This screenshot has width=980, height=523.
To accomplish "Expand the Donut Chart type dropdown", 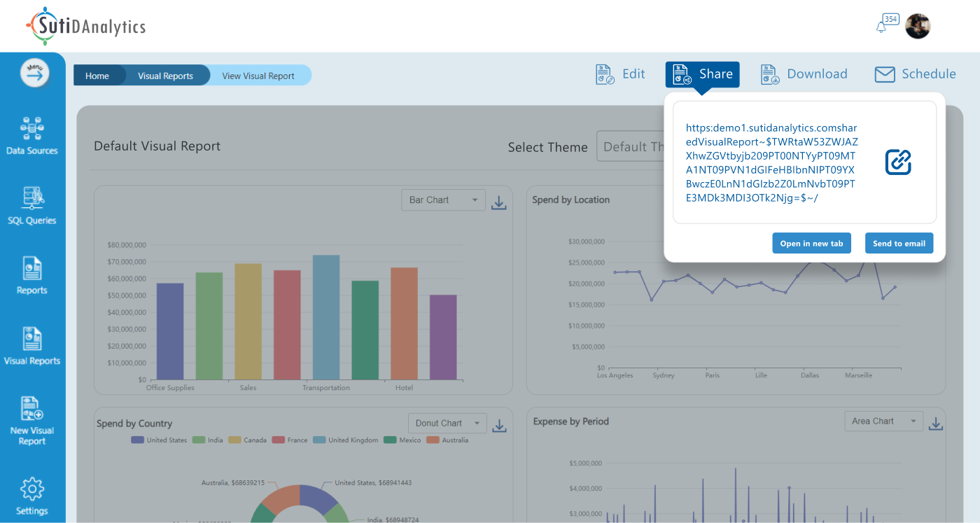I will coord(447,424).
